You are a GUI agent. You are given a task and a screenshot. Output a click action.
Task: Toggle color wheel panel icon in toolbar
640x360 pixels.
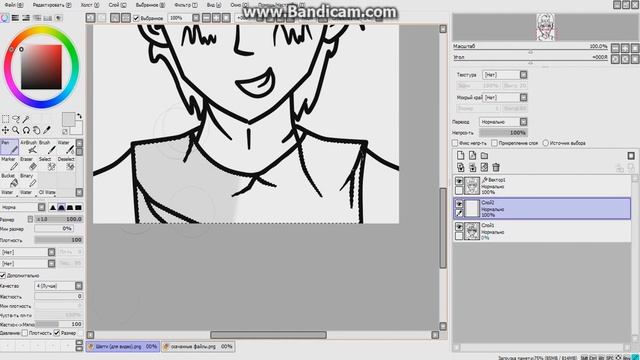(4, 18)
